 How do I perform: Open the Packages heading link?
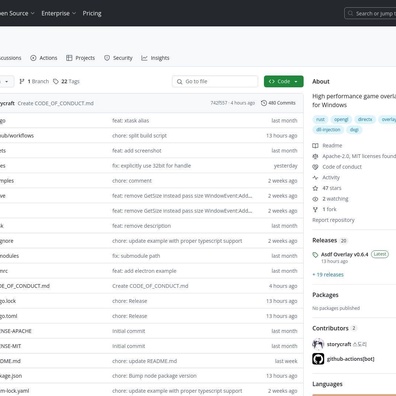pyautogui.click(x=325, y=295)
